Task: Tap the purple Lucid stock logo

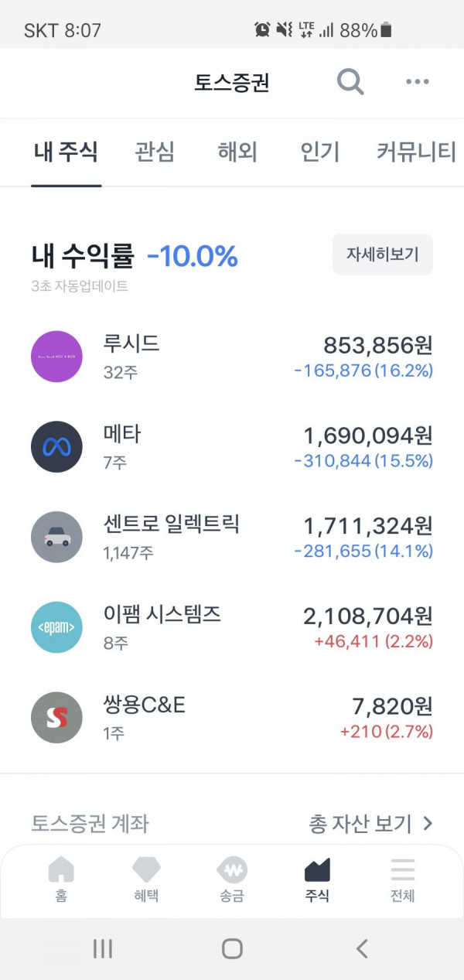Action: click(x=56, y=357)
